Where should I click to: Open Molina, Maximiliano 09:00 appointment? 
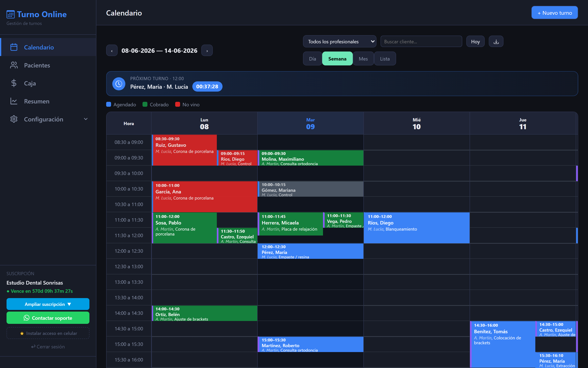point(311,158)
